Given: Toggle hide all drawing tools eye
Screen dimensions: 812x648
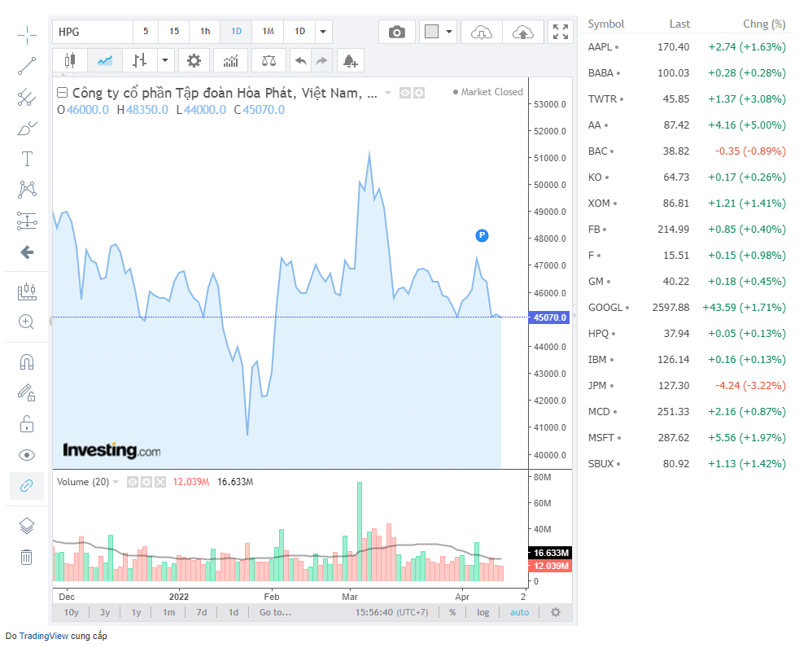Looking at the screenshot, I should (x=27, y=455).
